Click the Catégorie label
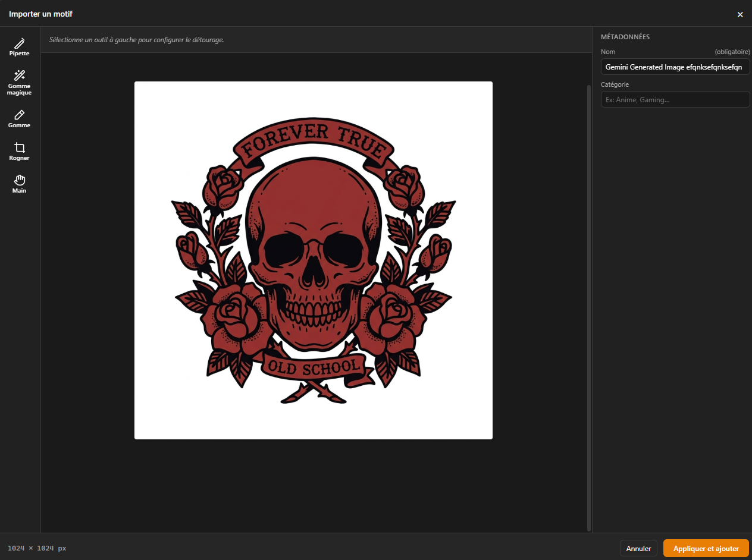 click(615, 84)
